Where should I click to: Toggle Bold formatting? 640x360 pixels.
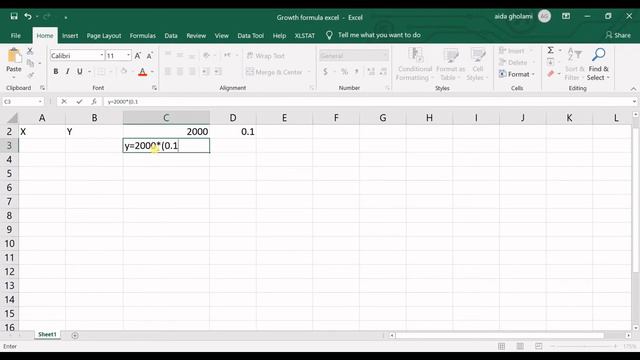point(56,72)
